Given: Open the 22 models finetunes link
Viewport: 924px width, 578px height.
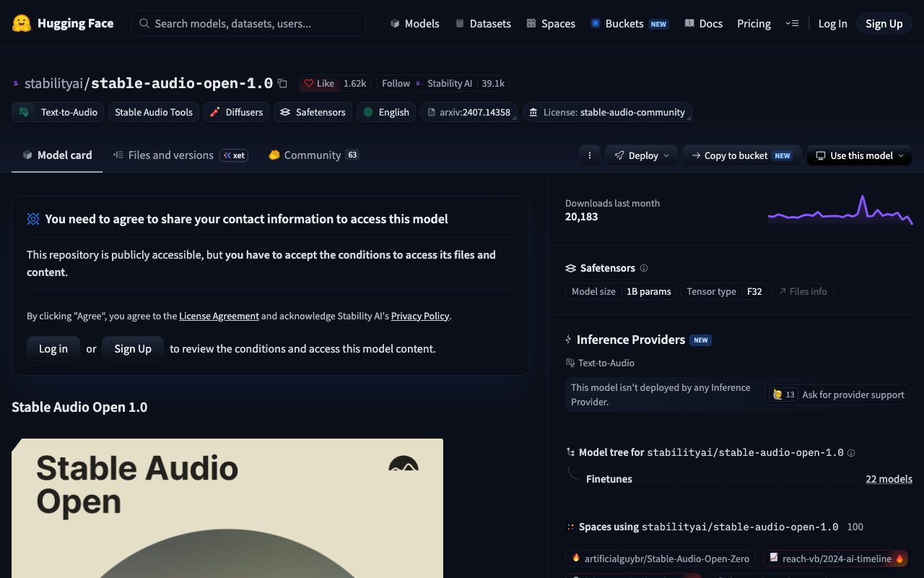Looking at the screenshot, I should click(x=889, y=479).
